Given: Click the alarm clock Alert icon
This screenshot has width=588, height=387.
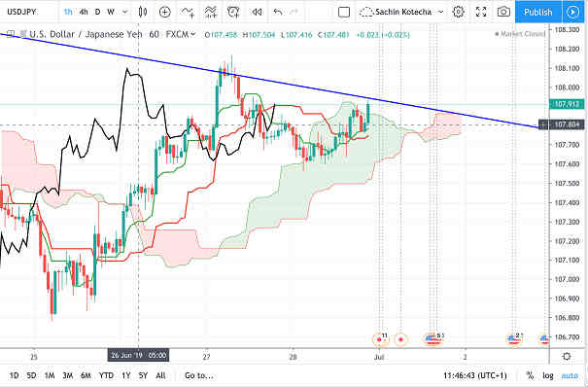Looking at the screenshot, I should point(233,12).
